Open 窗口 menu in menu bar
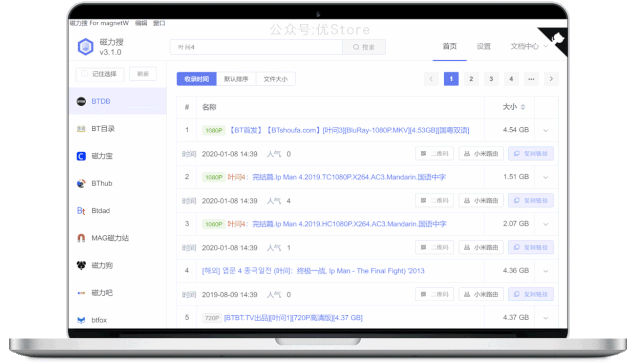The width and height of the screenshot is (639, 364). point(159,23)
